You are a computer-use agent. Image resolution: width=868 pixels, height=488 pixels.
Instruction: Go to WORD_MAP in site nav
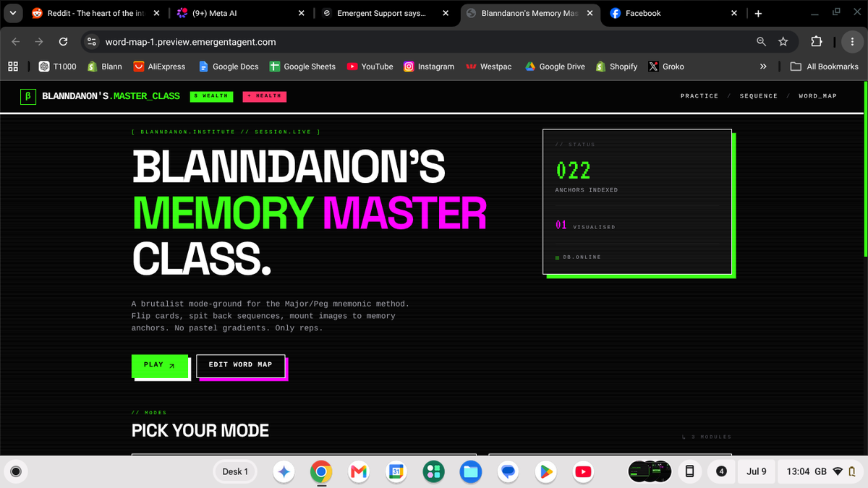click(x=817, y=96)
